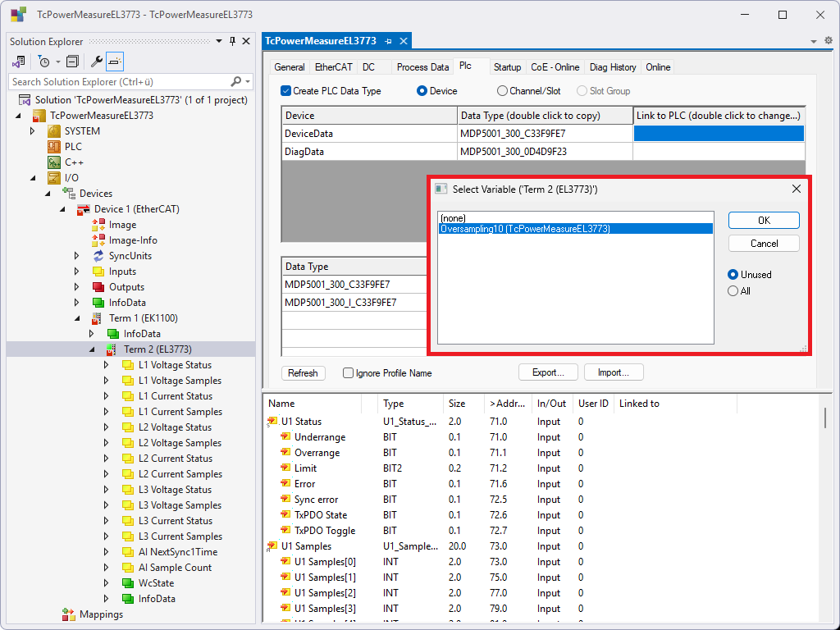The image size is (840, 630).
Task: Click the red Outputs folder icon
Action: coord(98,286)
